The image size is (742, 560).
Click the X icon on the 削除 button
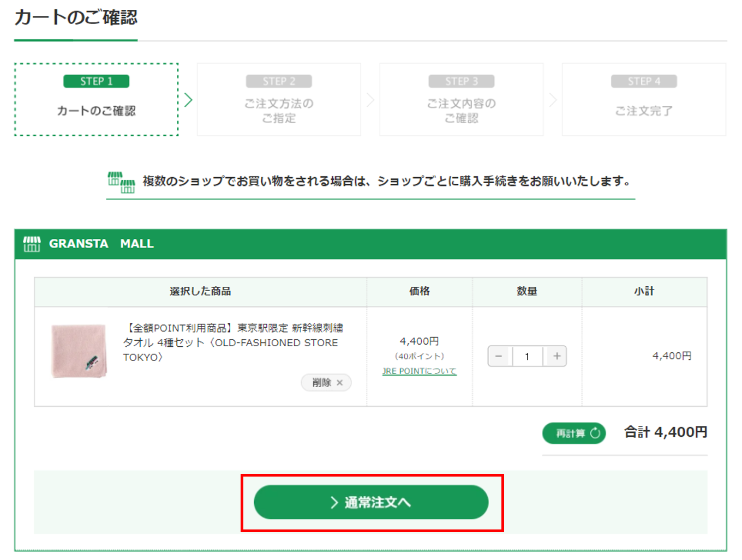pyautogui.click(x=340, y=383)
